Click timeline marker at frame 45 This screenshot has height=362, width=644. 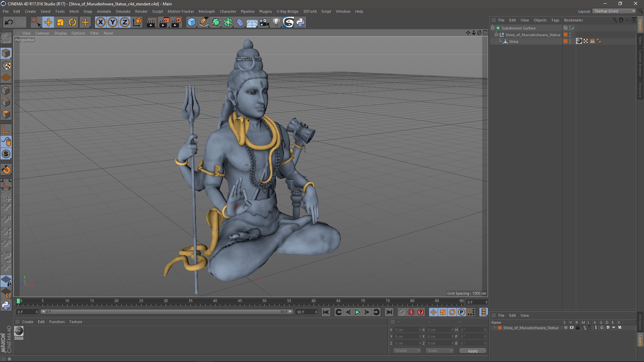pyautogui.click(x=239, y=301)
